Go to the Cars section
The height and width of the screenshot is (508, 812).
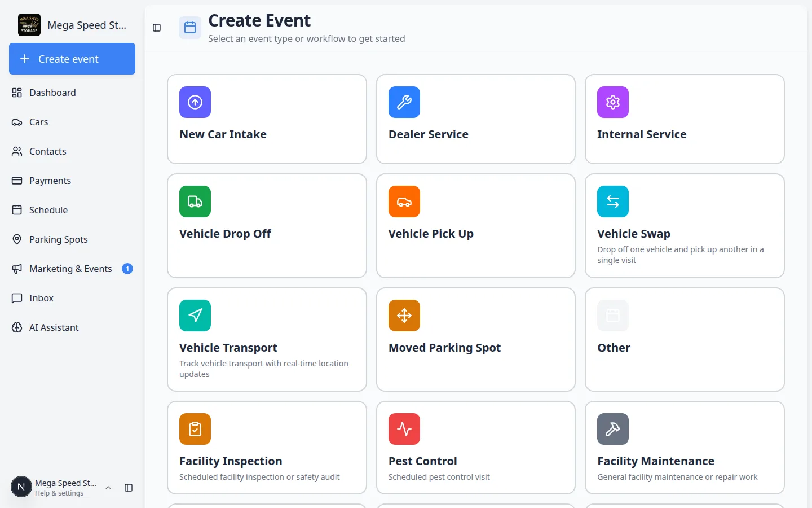pos(72,122)
